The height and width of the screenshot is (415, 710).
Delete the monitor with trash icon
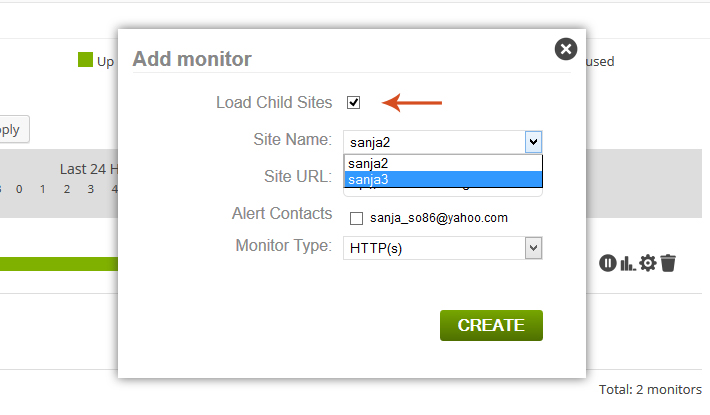pos(668,263)
